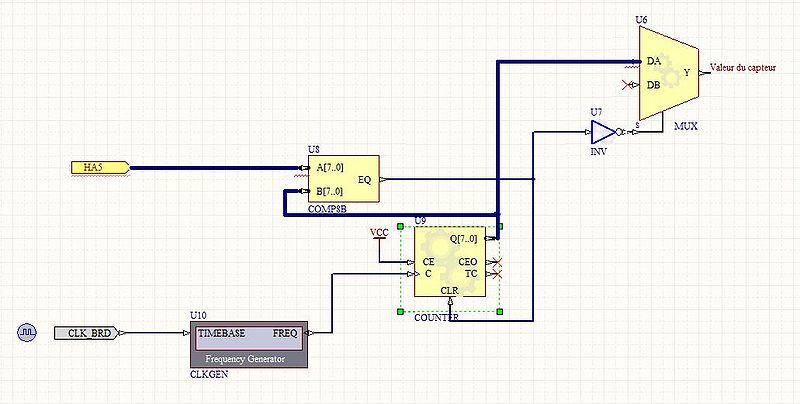Click the round clock signal icon beside CLK_BRD
This screenshot has height=404, width=800.
pyautogui.click(x=27, y=332)
